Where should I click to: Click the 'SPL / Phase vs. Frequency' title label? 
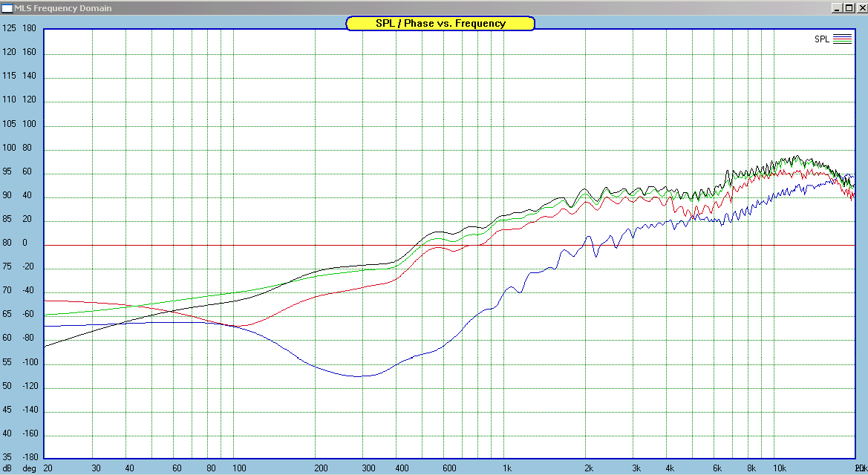point(440,23)
